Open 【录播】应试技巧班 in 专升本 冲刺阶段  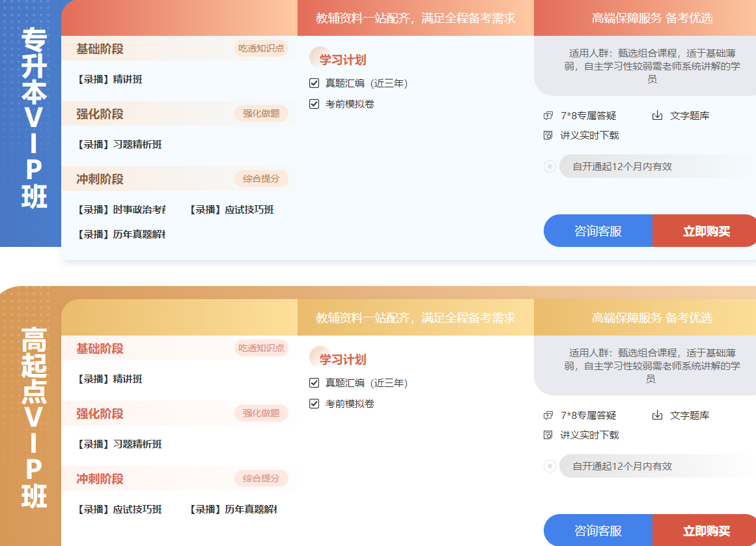pyautogui.click(x=231, y=210)
